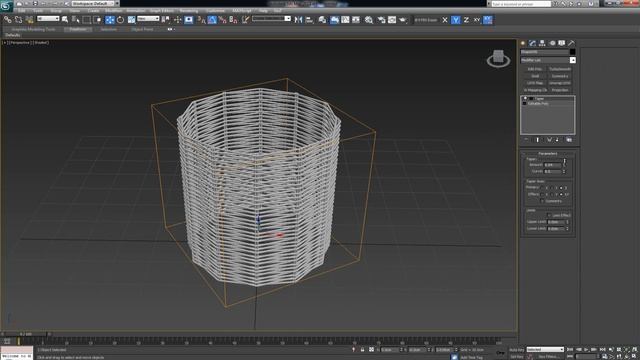
Task: Open the Render Setup icon
Action: pyautogui.click(x=381, y=20)
